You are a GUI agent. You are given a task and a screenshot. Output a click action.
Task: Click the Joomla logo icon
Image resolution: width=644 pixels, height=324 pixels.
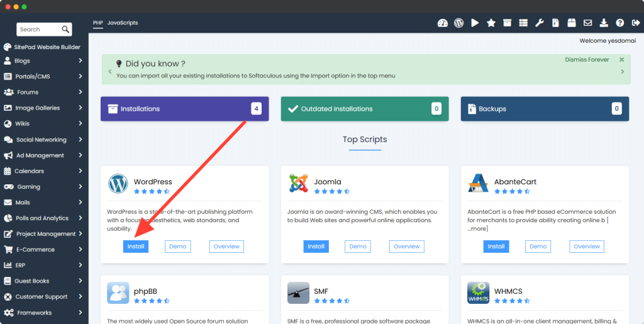[x=298, y=183]
